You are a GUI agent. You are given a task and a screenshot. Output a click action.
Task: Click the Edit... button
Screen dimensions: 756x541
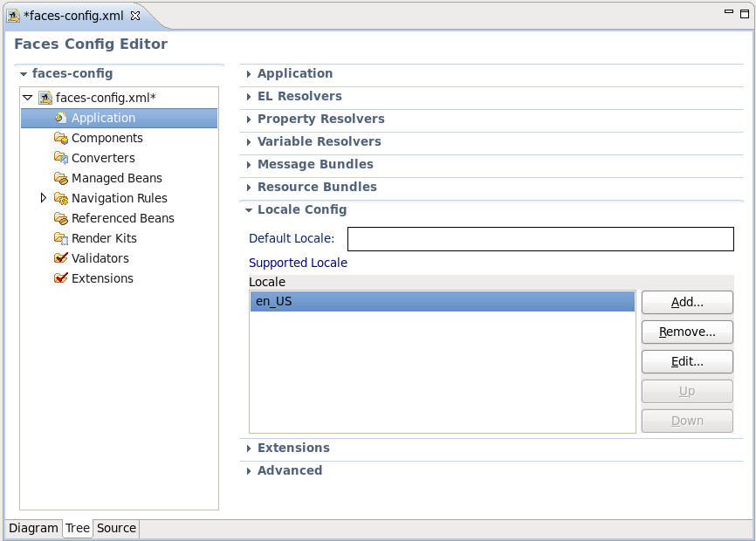click(687, 362)
